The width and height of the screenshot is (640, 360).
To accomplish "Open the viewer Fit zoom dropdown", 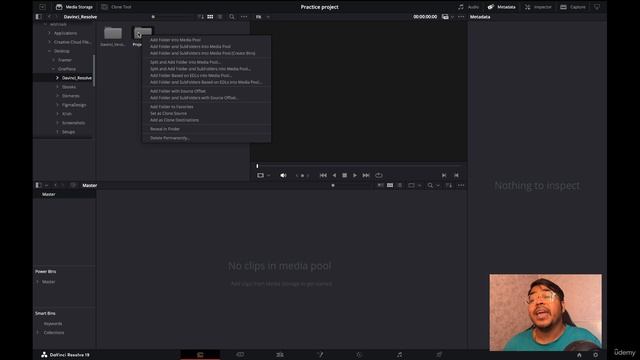I will (x=263, y=17).
